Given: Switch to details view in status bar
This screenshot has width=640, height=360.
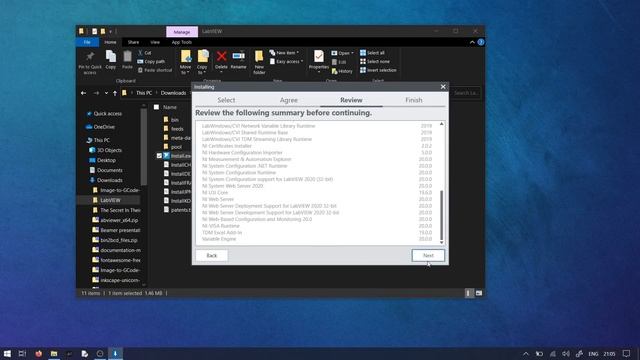Looking at the screenshot, I should point(469,293).
